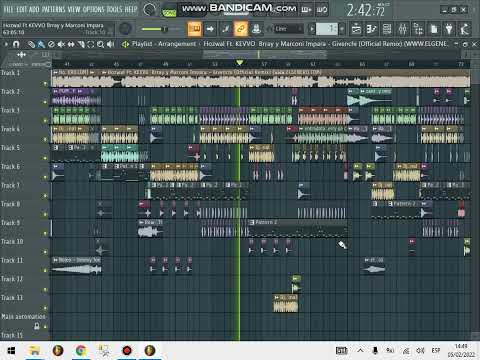Viewport: 480px width, 360px height.
Task: Select the Mute tool in playlist toolbar
Action: tap(61, 44)
